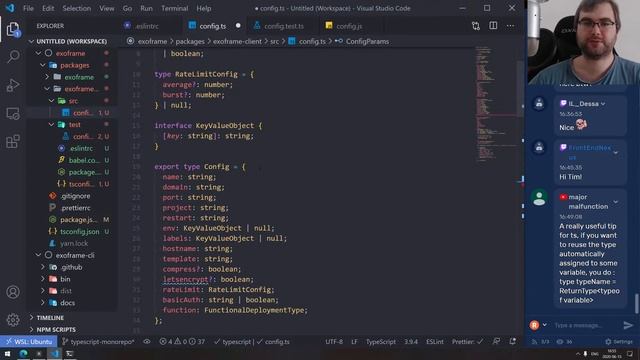Open Remote Explorer view

click(x=13, y=113)
